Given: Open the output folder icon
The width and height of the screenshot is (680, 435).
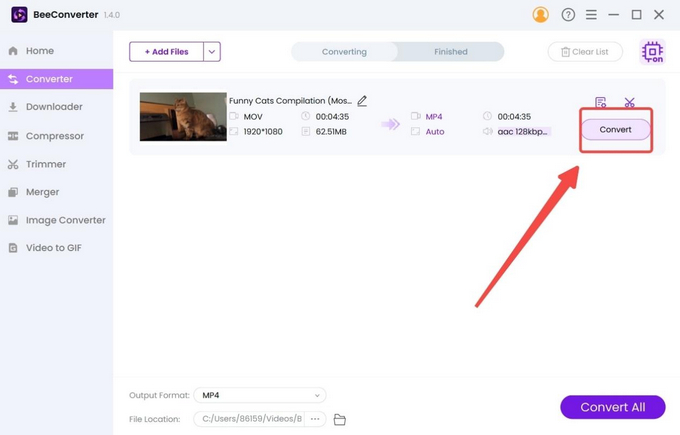Looking at the screenshot, I should pyautogui.click(x=339, y=419).
